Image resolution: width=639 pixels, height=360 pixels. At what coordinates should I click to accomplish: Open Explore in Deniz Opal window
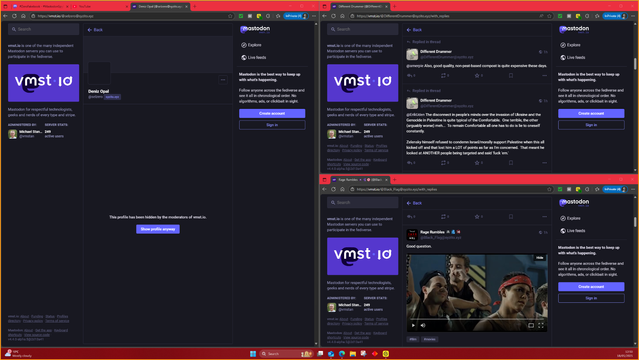pos(251,45)
